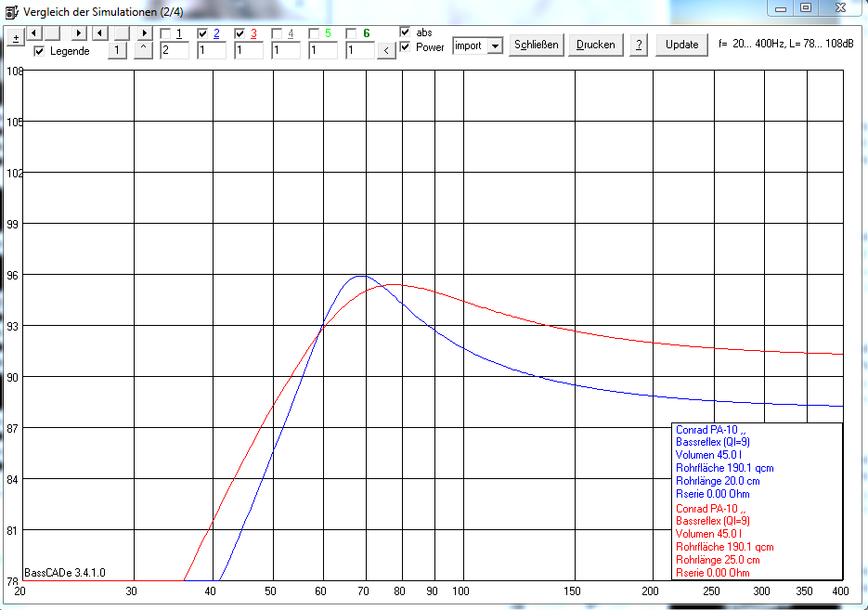Toggle the Legende checkbox
Image resolution: width=868 pixels, height=610 pixels.
point(39,51)
